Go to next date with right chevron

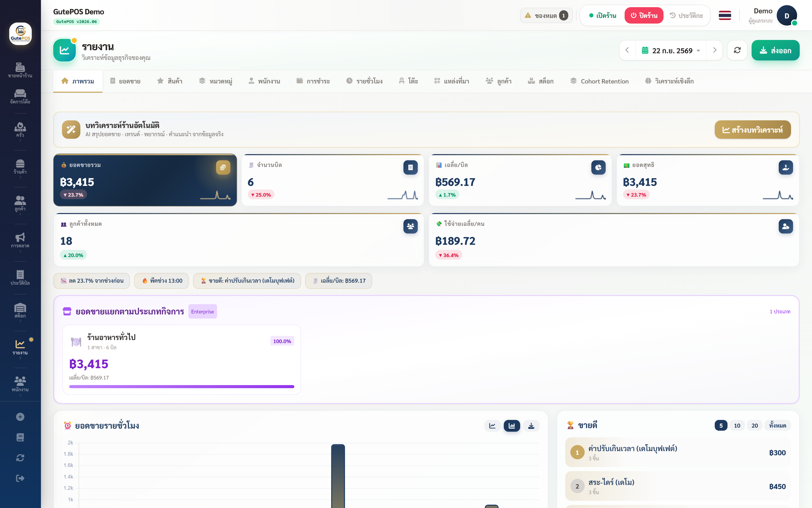(x=715, y=50)
